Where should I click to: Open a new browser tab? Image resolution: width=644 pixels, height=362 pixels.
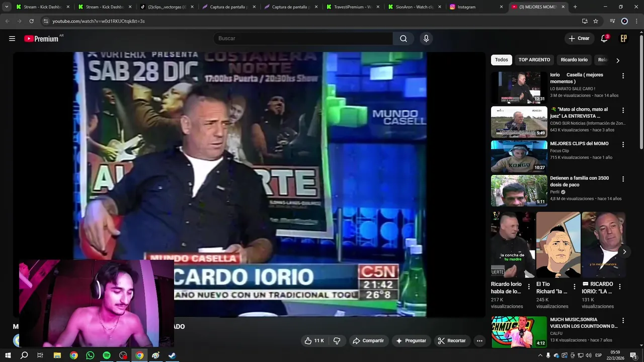[x=575, y=7]
